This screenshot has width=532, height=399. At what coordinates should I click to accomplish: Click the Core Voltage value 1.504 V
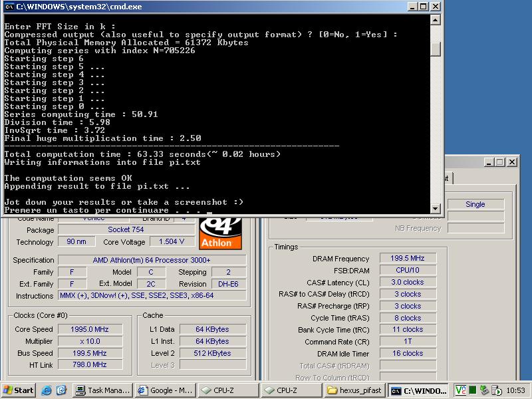pos(172,241)
